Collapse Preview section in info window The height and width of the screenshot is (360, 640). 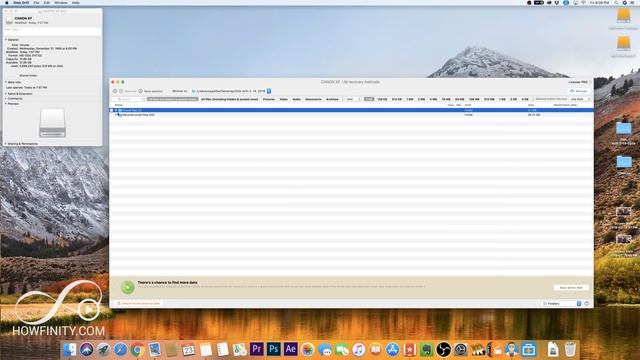click(6, 104)
